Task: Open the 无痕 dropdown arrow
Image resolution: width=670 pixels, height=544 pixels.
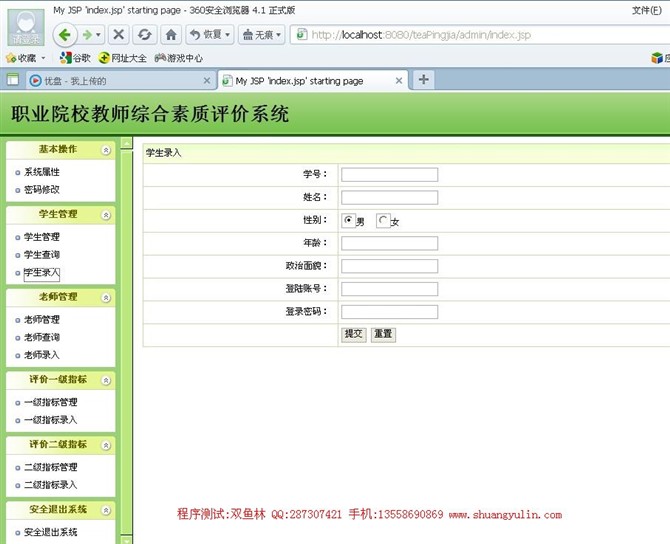Action: [x=279, y=35]
